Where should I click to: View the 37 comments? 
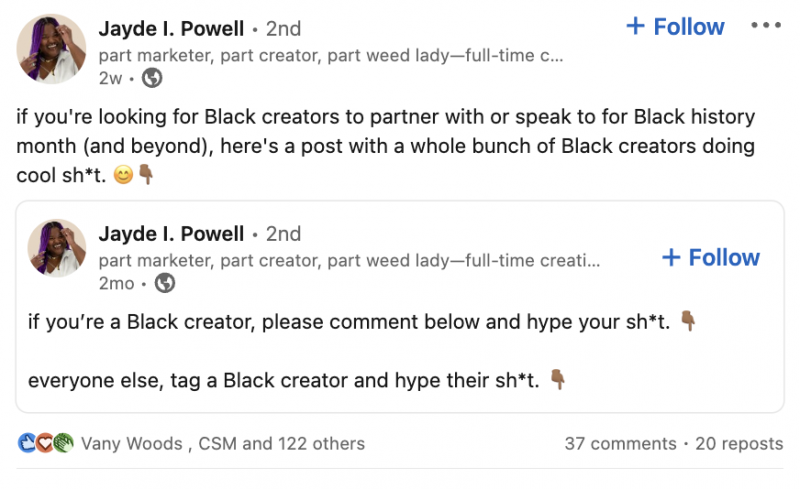620,444
